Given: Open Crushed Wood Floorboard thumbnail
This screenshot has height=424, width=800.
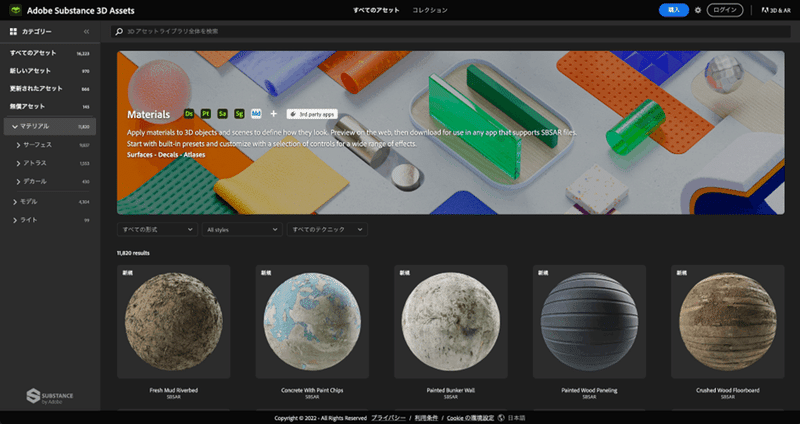Looking at the screenshot, I should [x=728, y=321].
